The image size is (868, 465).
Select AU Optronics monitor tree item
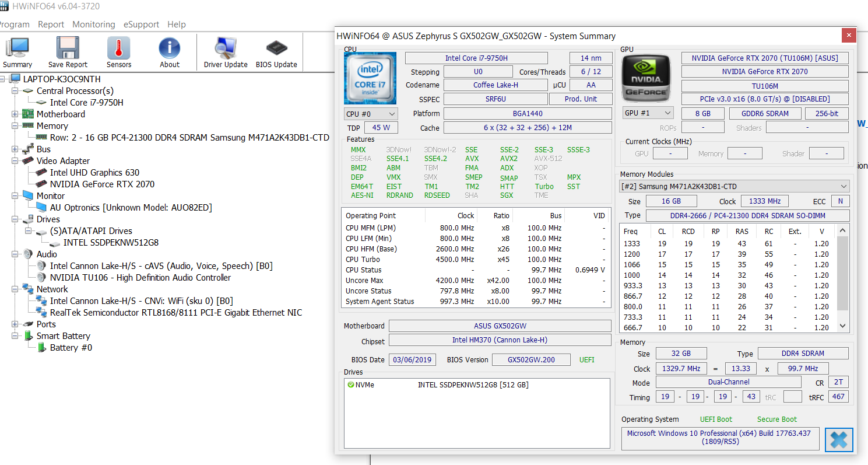click(x=131, y=208)
